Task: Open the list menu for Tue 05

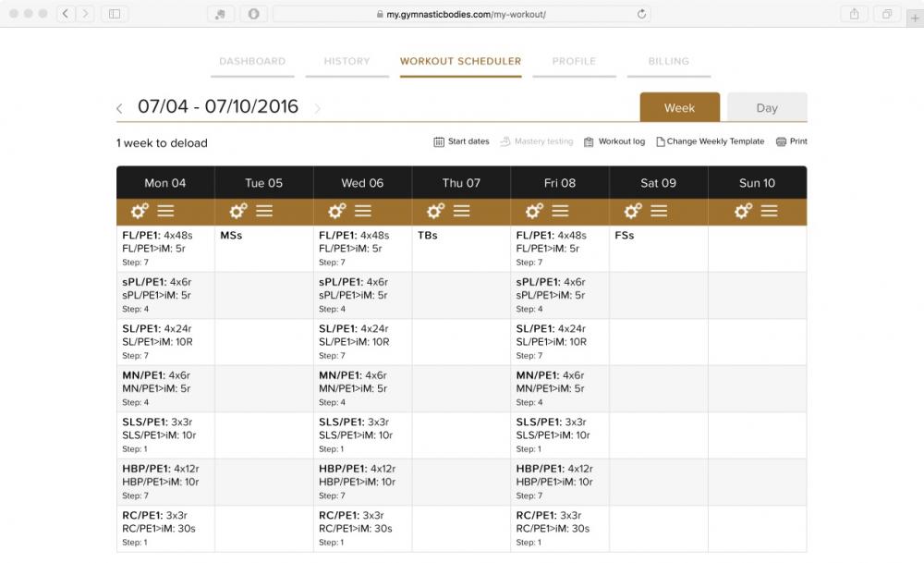Action: [264, 211]
